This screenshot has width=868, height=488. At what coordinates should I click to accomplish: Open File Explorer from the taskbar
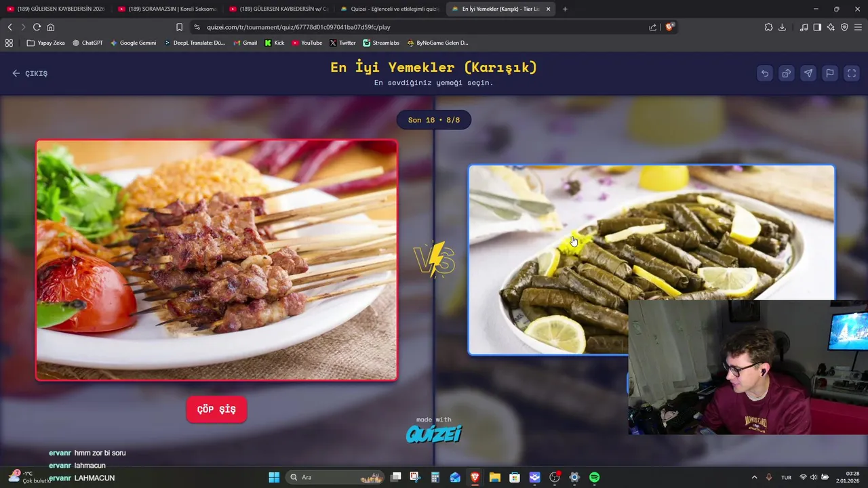495,477
